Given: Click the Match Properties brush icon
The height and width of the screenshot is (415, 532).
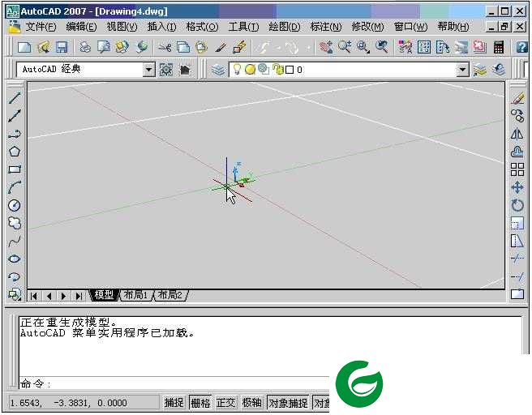Looking at the screenshot, I should [221, 48].
